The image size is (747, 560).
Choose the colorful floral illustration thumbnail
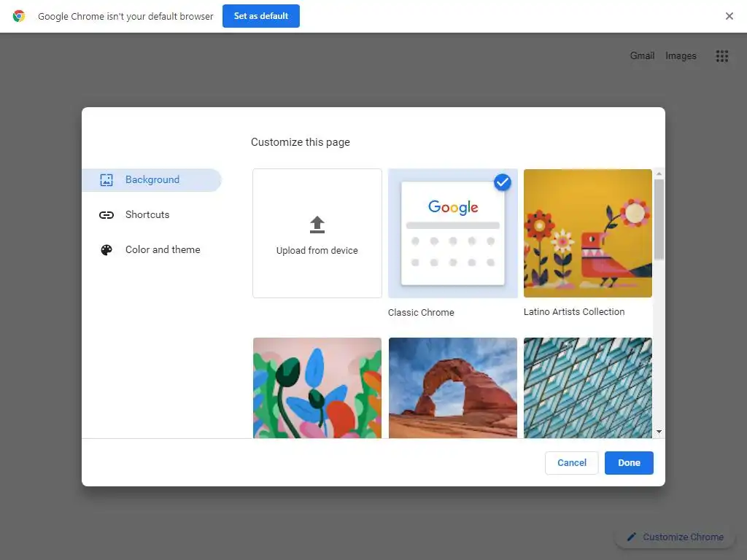coord(317,388)
